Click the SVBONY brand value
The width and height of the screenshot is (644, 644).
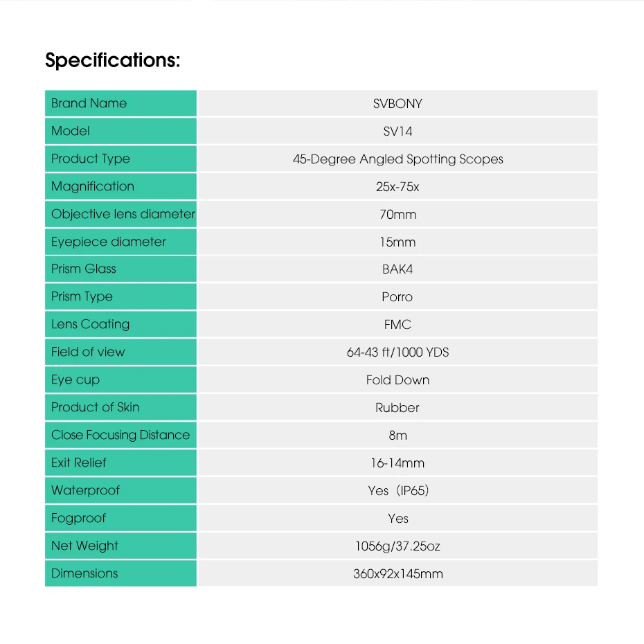397,103
